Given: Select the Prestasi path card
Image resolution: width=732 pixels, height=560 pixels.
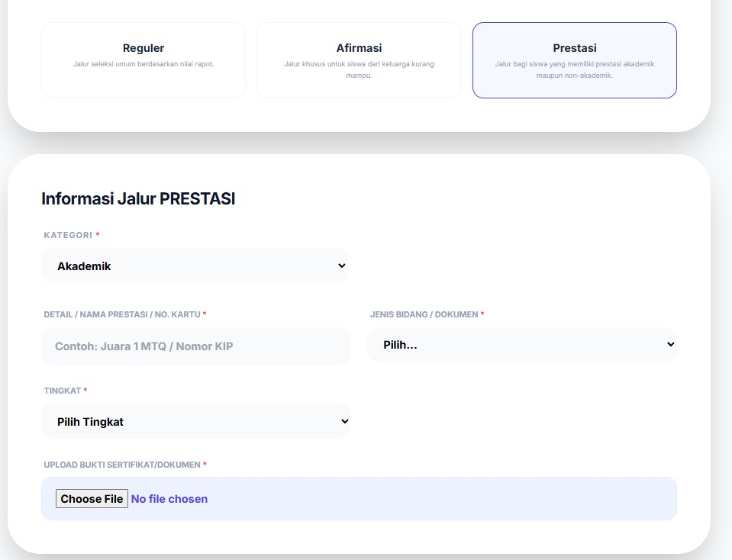Looking at the screenshot, I should pyautogui.click(x=574, y=60).
